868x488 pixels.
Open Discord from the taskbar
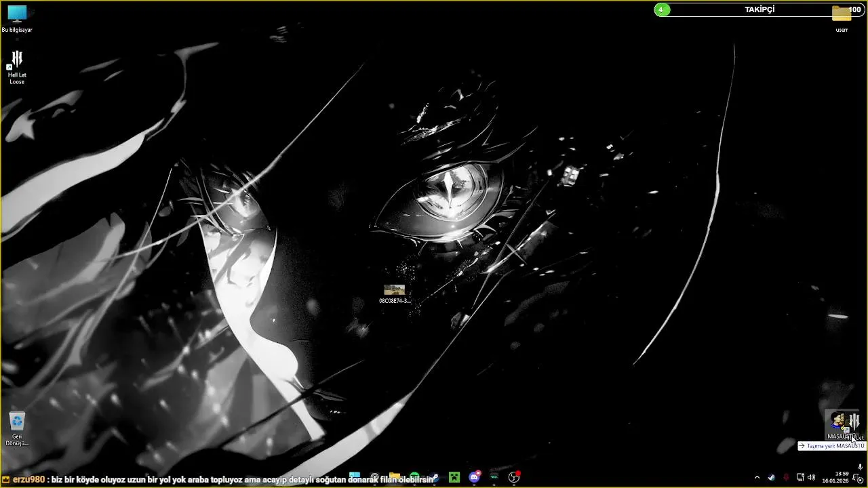(x=475, y=477)
